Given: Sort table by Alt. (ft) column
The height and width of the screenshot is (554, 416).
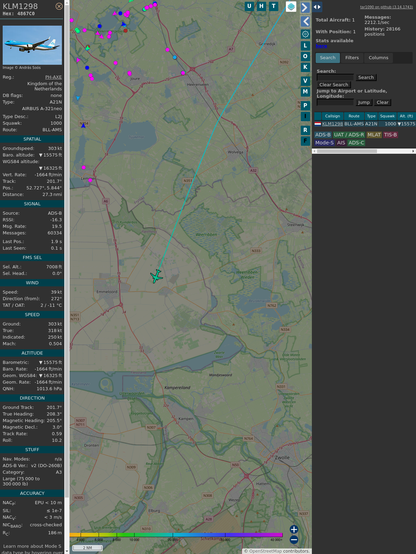Looking at the screenshot, I should [406, 116].
